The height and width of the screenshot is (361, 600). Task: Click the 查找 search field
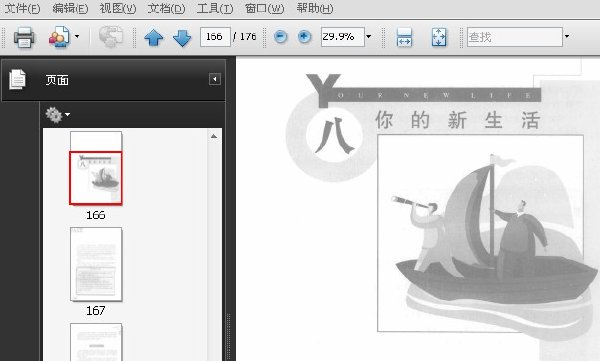pyautogui.click(x=515, y=37)
